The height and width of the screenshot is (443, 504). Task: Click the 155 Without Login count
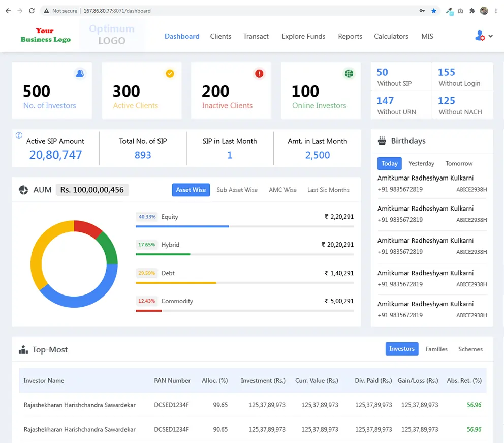(447, 72)
